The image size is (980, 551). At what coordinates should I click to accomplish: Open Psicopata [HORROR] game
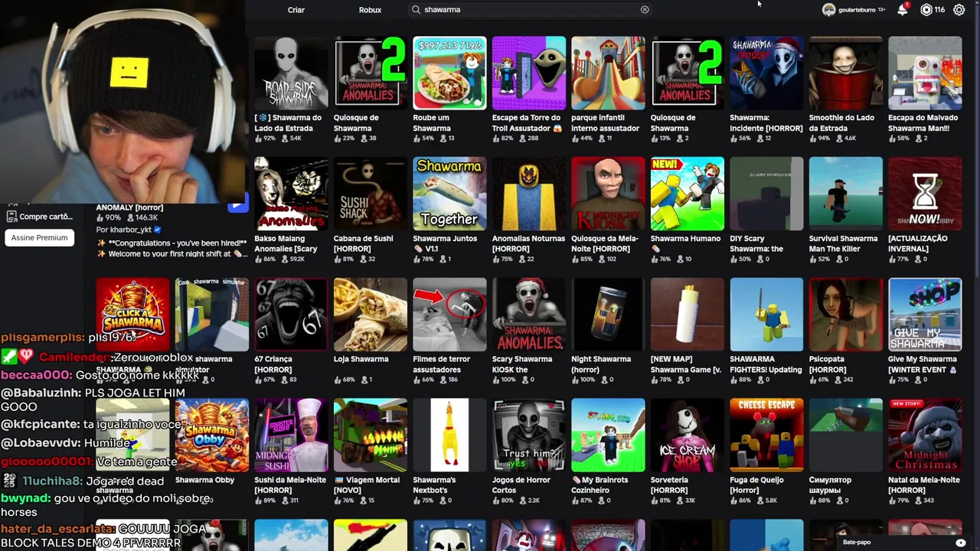846,315
